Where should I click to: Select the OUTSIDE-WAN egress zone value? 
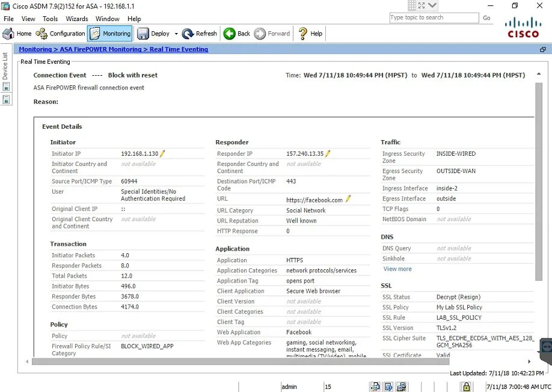pos(456,171)
